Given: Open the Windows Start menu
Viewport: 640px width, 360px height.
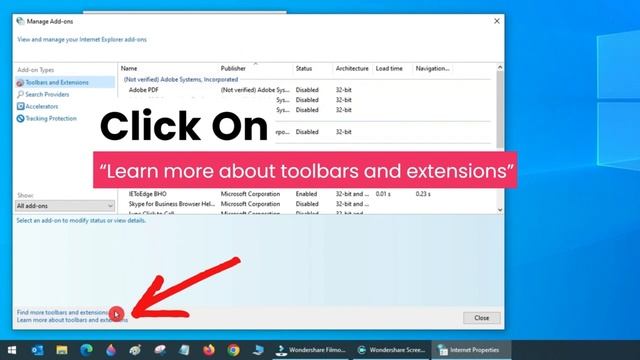Looking at the screenshot, I should (x=12, y=350).
